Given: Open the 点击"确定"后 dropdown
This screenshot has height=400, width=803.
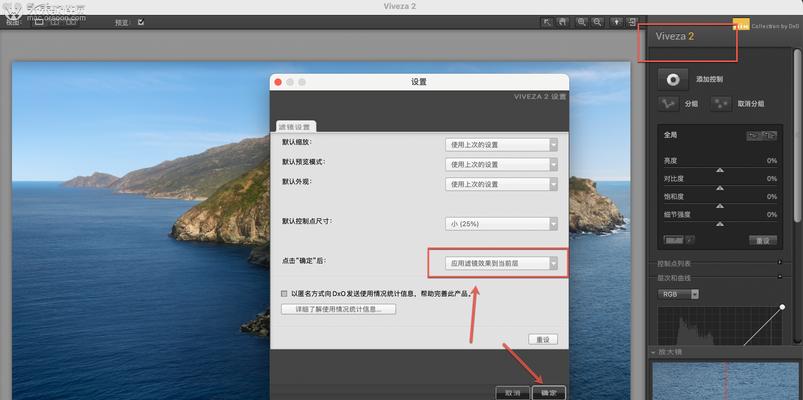Looking at the screenshot, I should pyautogui.click(x=501, y=263).
